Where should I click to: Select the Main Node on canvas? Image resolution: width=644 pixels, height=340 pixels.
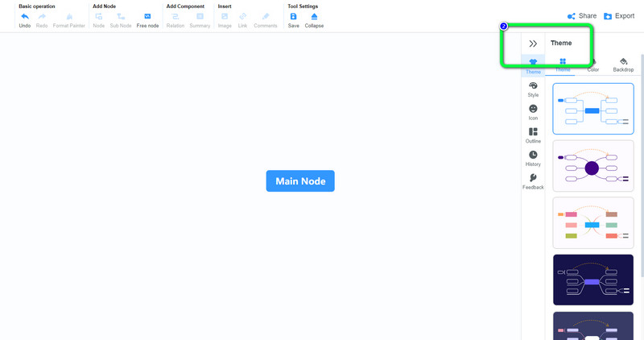(x=300, y=181)
